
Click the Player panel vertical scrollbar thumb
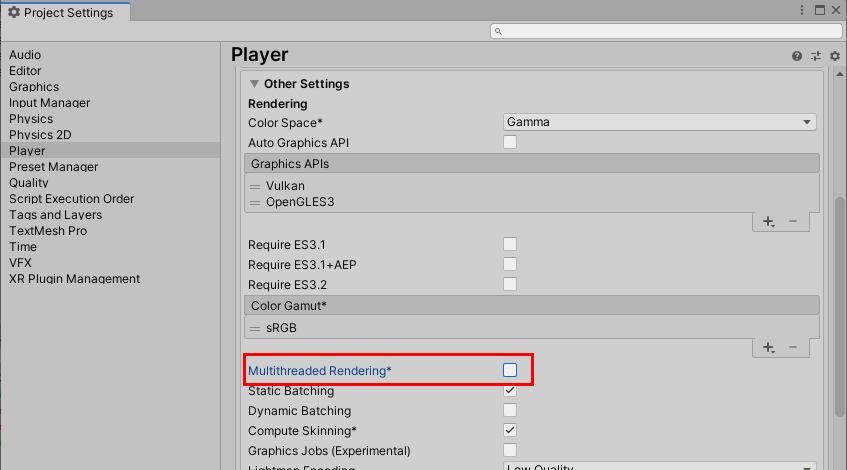pyautogui.click(x=839, y=307)
